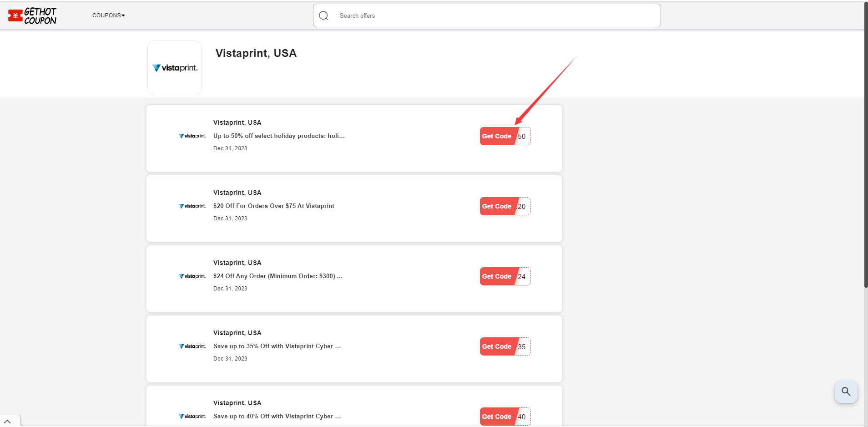
Task: Open '$24 Off Any Order' offer title
Action: tap(278, 276)
